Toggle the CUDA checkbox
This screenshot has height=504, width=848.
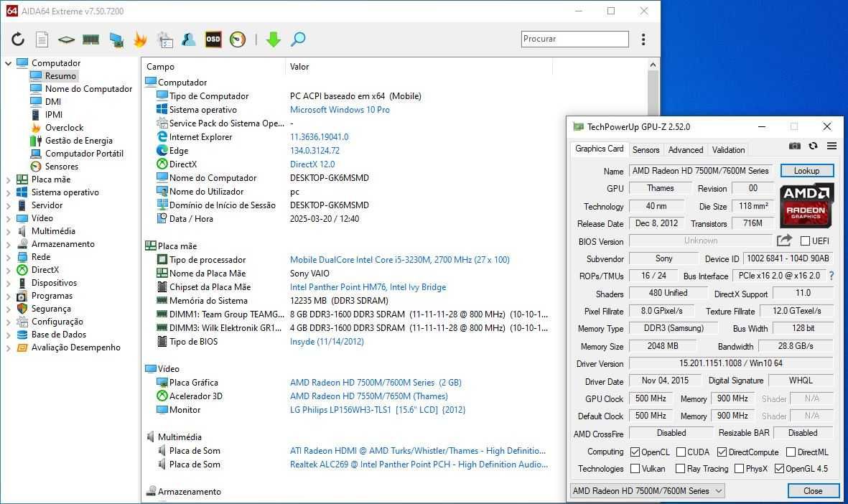pos(681,452)
